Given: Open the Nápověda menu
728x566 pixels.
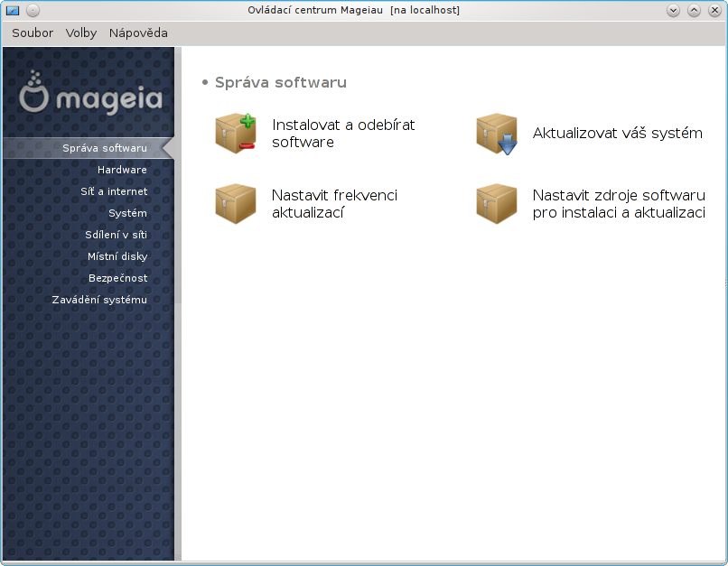Looking at the screenshot, I should [138, 32].
